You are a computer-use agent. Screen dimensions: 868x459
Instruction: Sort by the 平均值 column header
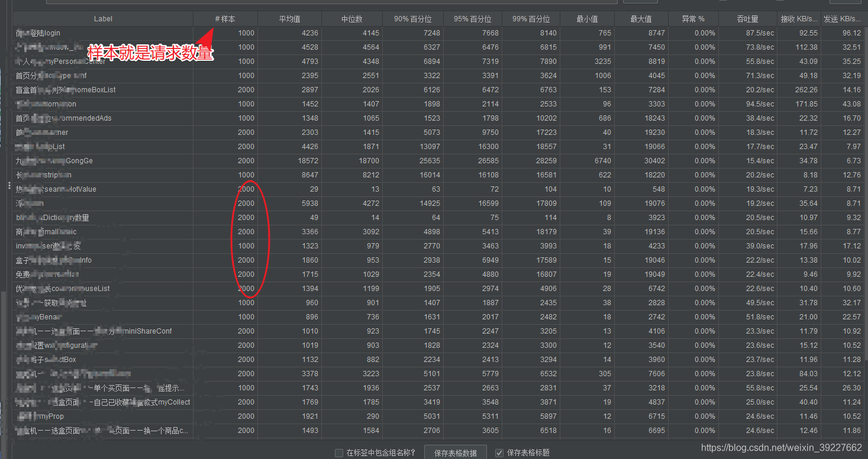coord(289,19)
